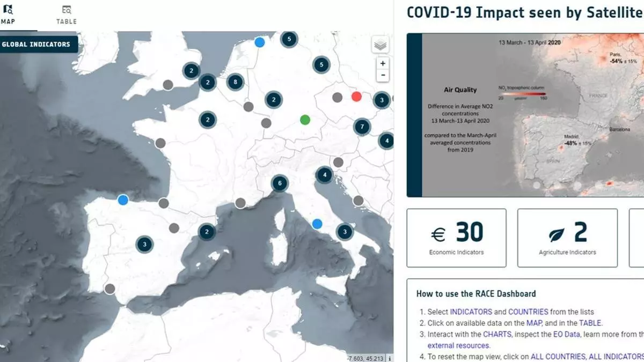
Task: Select the Agriculture Indicators card
Action: (x=567, y=238)
